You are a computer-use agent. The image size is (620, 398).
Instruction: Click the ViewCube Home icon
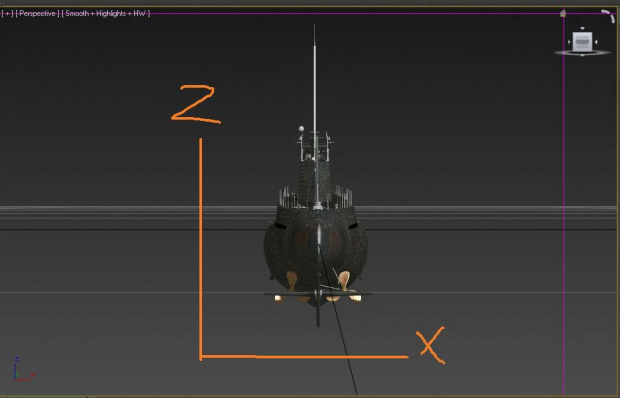[563, 14]
